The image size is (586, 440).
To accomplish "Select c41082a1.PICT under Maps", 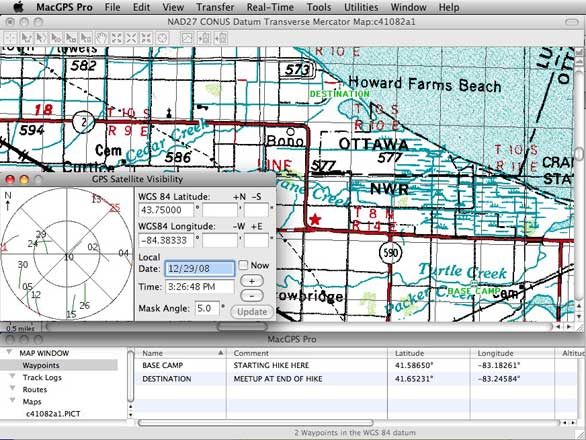I will [53, 414].
